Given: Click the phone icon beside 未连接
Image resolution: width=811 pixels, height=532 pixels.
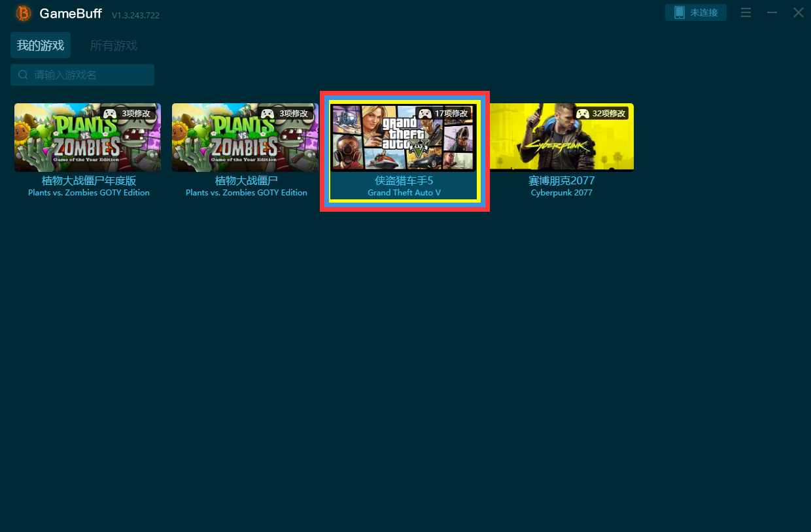Looking at the screenshot, I should (x=680, y=12).
